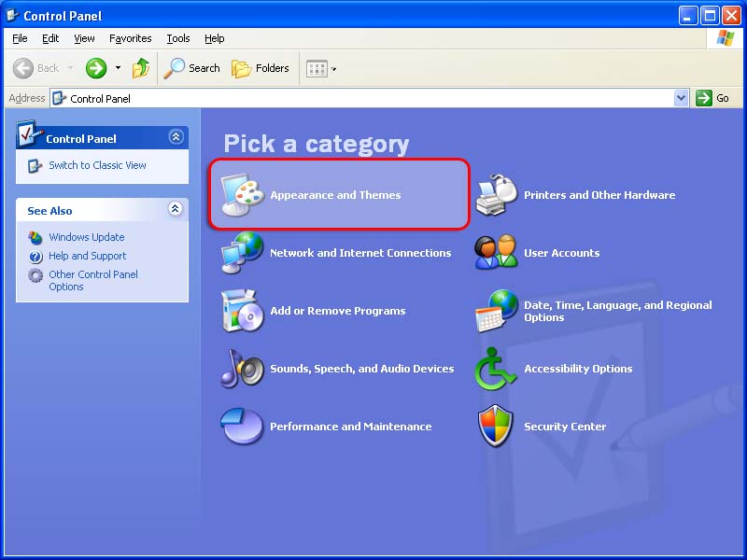747x560 pixels.
Task: Click the Printers and Other Hardware icon
Action: pyautogui.click(x=496, y=194)
